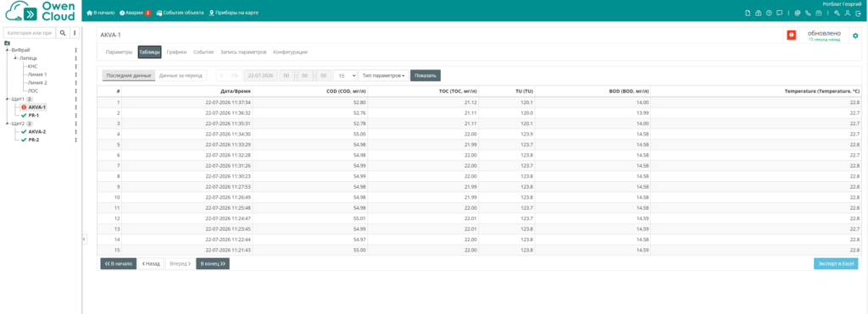Switch to 'Запись параметров' tab
Screen dimensions: 868x314
243,52
